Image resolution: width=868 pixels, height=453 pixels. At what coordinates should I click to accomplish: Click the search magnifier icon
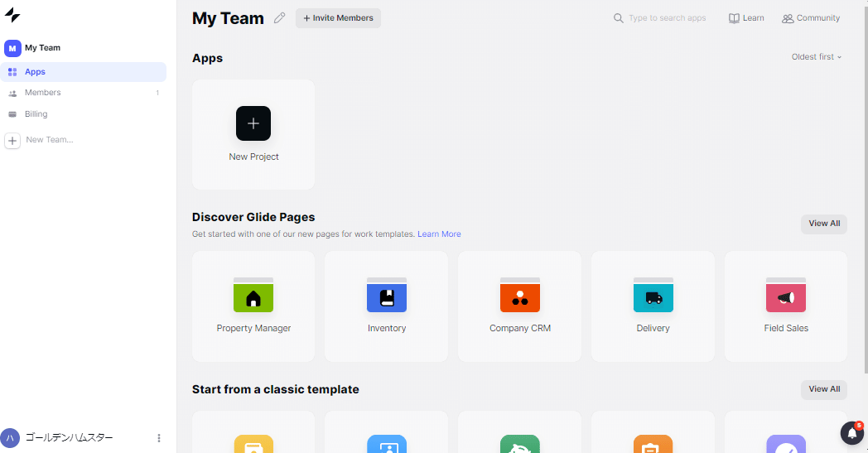(x=619, y=18)
